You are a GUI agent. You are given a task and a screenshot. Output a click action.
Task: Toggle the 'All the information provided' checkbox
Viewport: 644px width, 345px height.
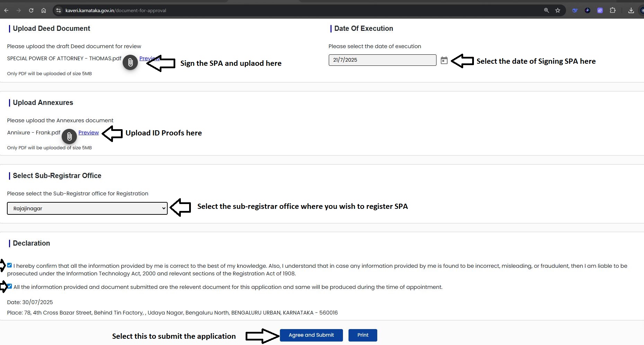click(x=10, y=286)
